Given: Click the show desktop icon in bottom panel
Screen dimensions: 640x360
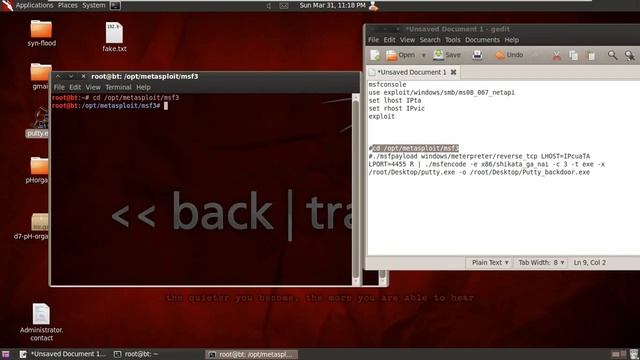Looking at the screenshot, I should pos(6,354).
